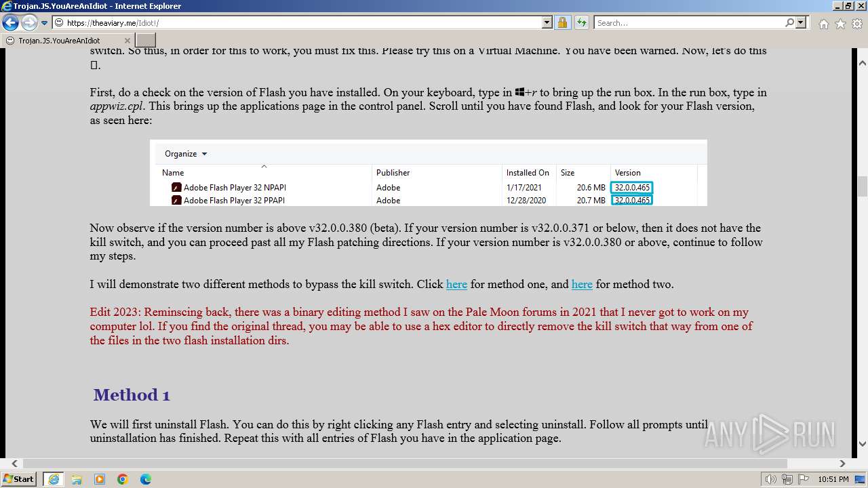
Task: Click the Version column header
Action: [x=628, y=173]
